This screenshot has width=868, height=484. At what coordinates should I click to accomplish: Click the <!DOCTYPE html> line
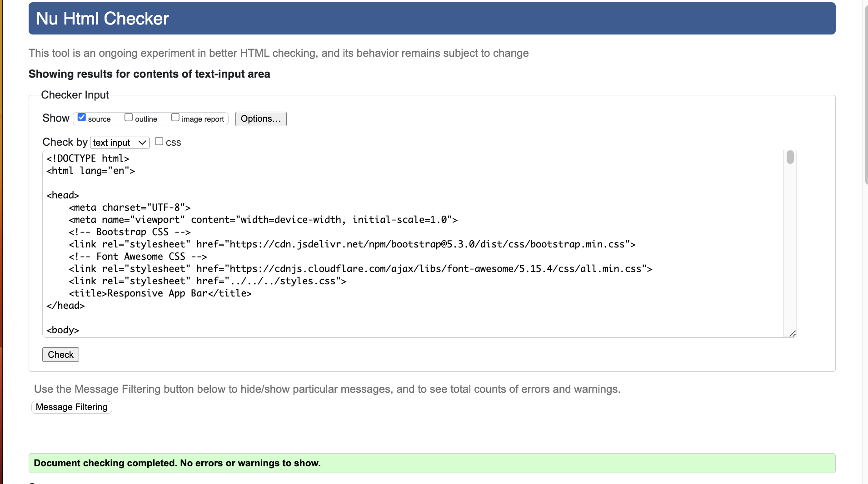[x=88, y=158]
